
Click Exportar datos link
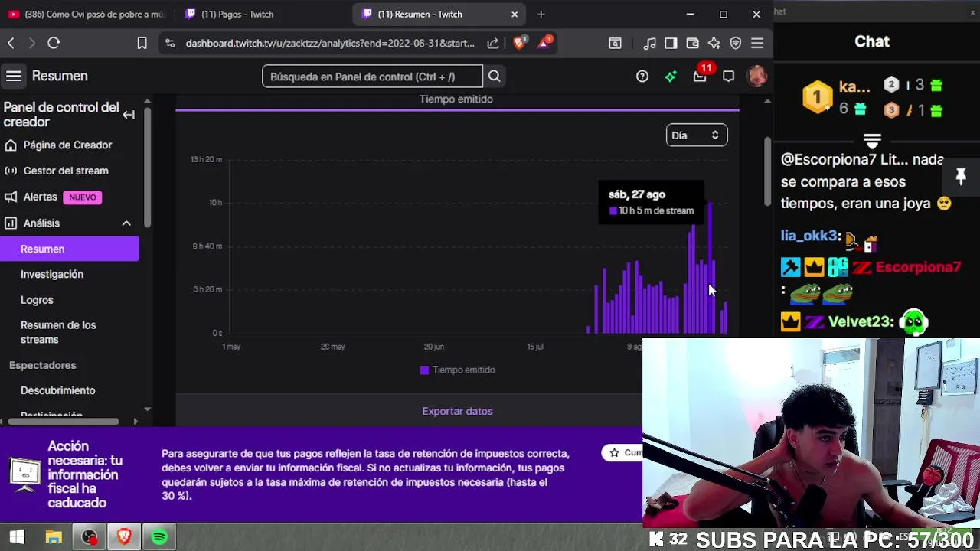(x=457, y=411)
